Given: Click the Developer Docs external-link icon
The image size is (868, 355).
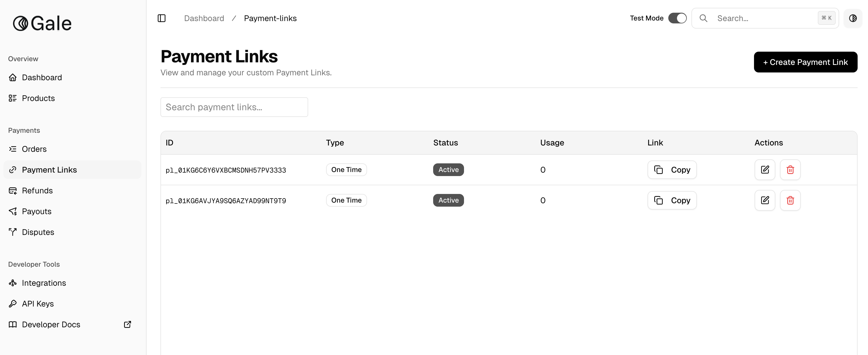Looking at the screenshot, I should point(127,324).
